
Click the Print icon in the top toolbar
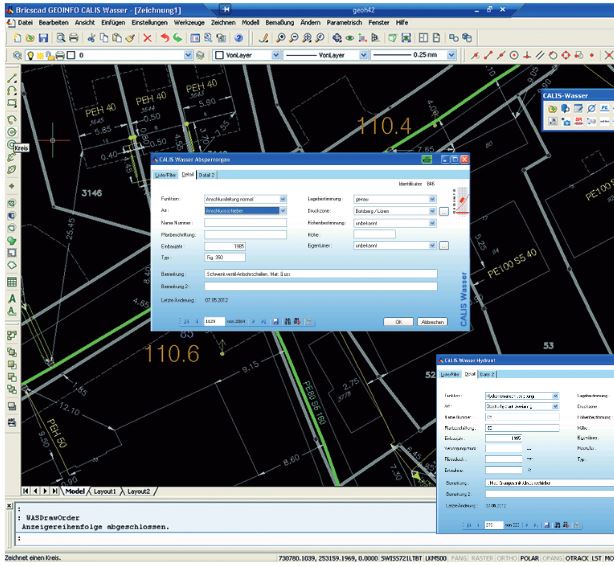74,38
